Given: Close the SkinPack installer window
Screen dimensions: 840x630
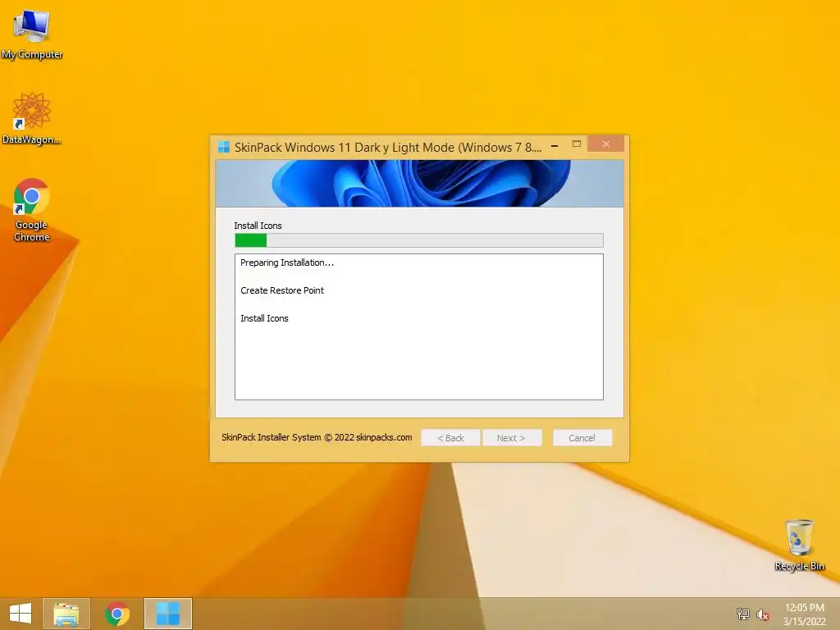Looking at the screenshot, I should [x=606, y=144].
